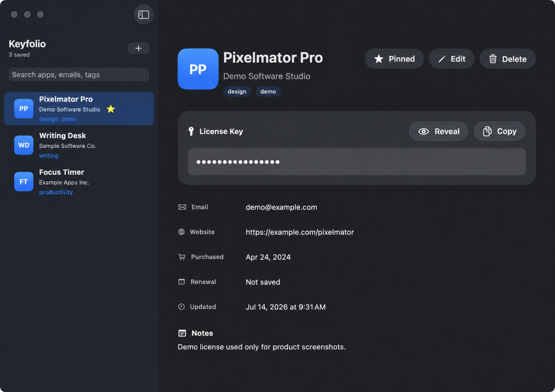Click the yellow minimize window button

[27, 15]
